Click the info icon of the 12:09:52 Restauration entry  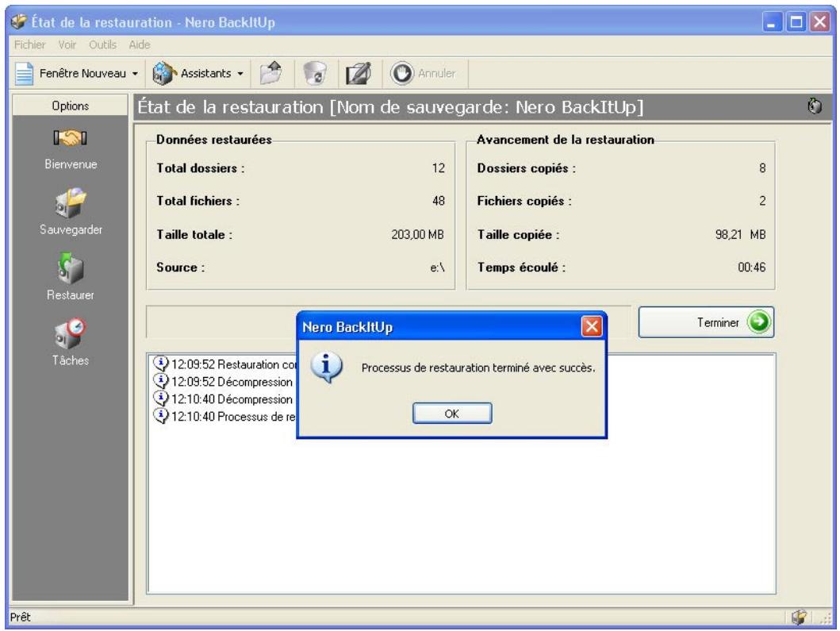[x=161, y=364]
